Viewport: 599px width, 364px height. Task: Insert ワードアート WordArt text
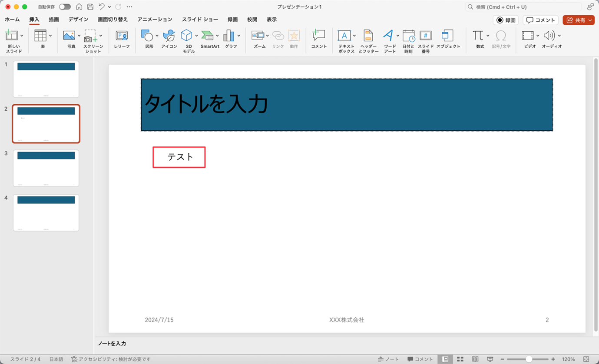388,36
